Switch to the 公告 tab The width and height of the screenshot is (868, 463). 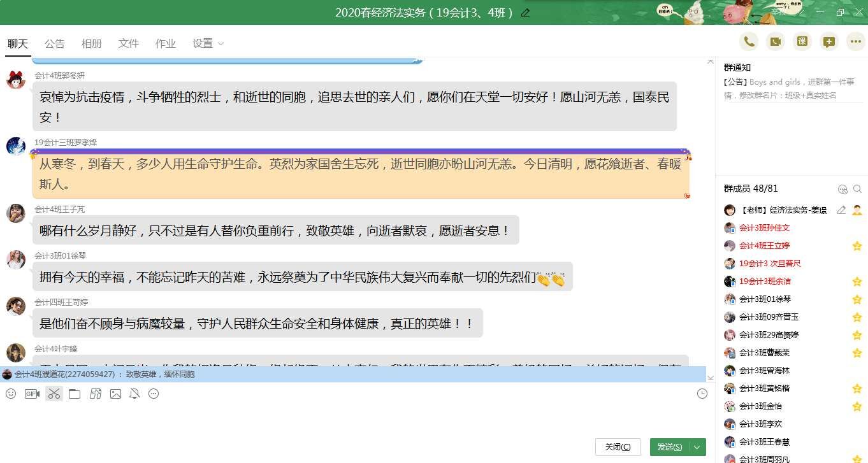point(55,44)
